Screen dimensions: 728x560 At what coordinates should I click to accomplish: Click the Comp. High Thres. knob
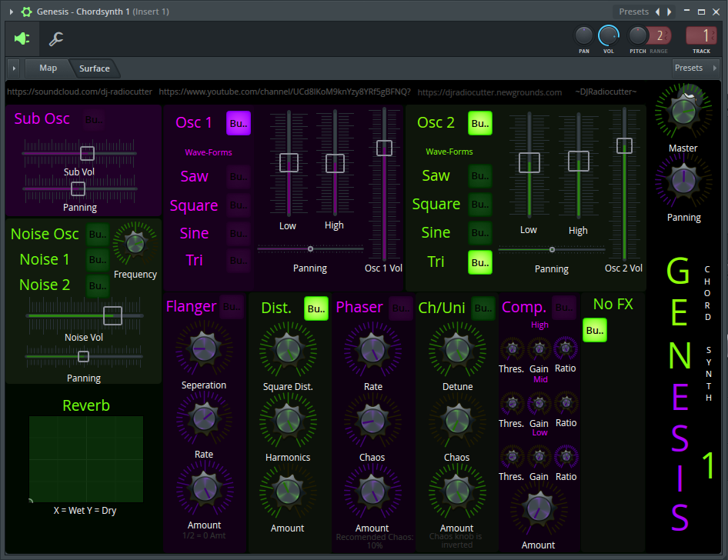click(x=512, y=349)
